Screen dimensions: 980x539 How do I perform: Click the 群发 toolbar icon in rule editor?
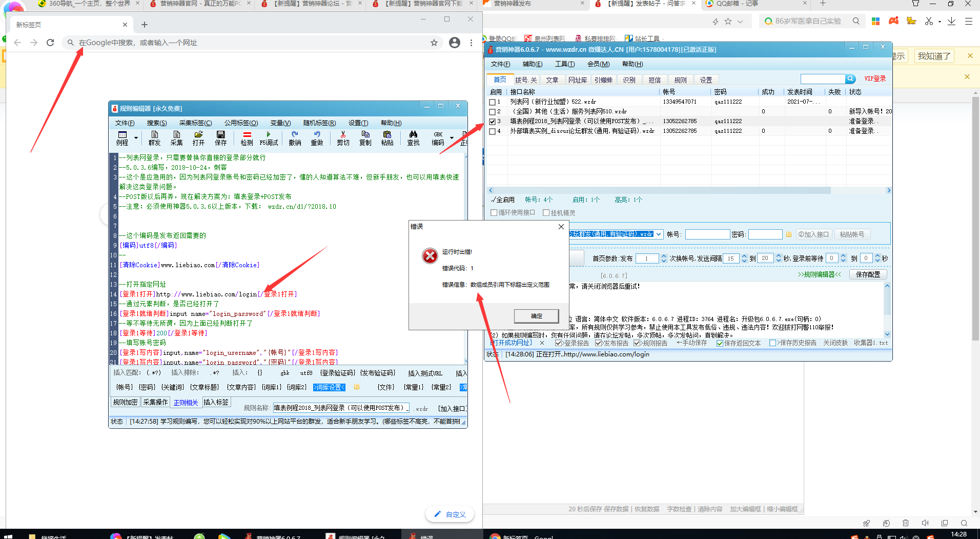pyautogui.click(x=154, y=138)
